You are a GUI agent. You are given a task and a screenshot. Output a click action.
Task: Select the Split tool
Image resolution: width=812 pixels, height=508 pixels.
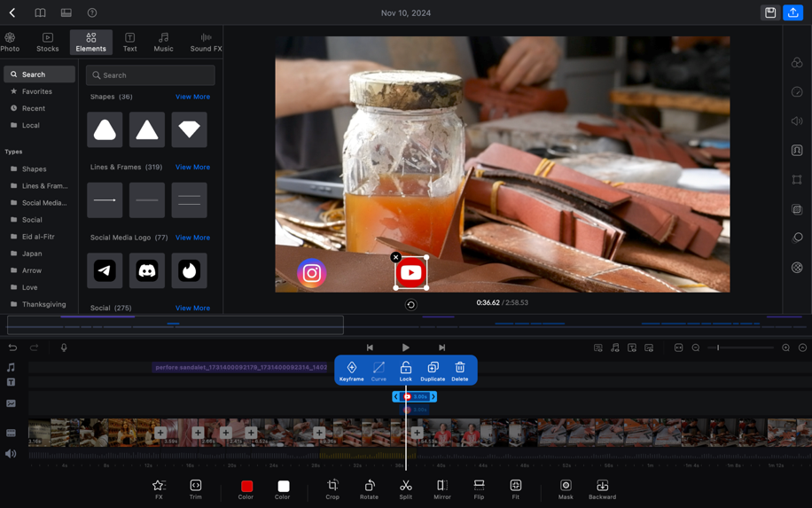click(405, 488)
